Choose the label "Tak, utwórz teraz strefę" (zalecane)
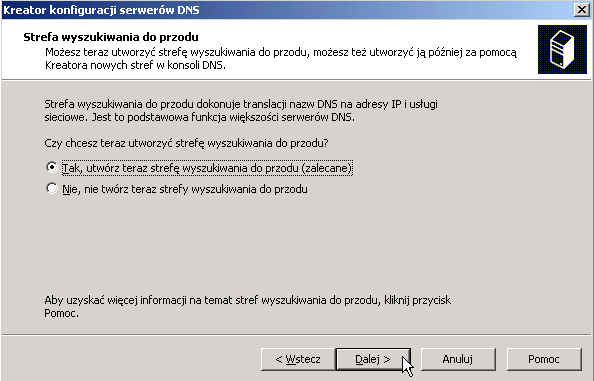This screenshot has height=381, width=594. tap(207, 168)
